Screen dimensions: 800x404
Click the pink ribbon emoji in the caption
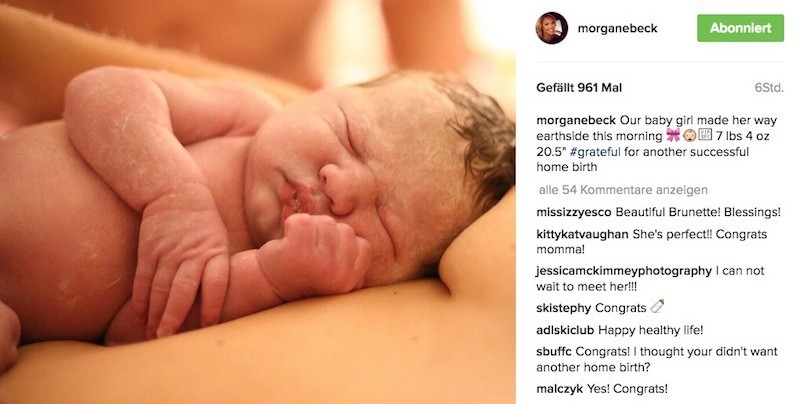pyautogui.click(x=673, y=136)
